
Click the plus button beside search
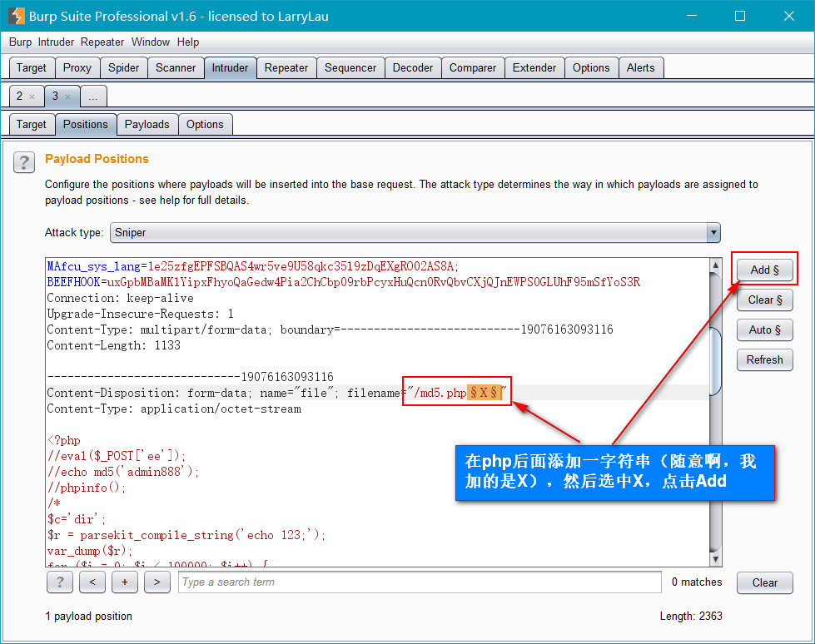click(x=125, y=582)
